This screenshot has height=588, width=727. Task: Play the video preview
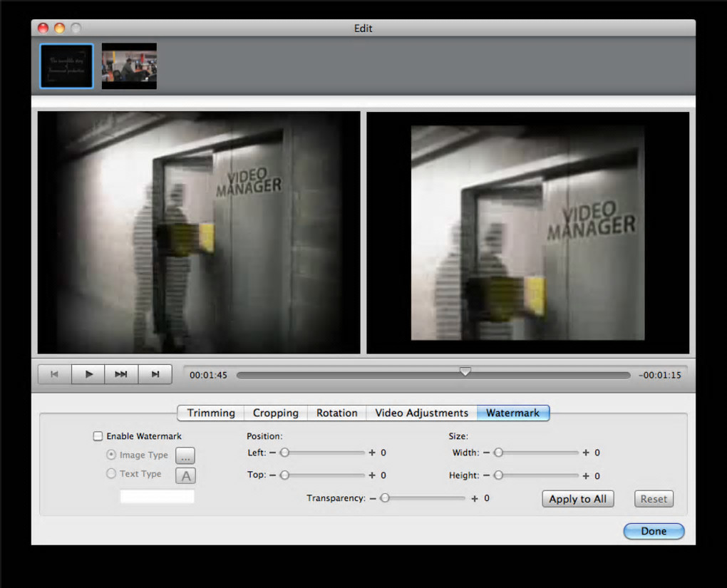click(88, 374)
